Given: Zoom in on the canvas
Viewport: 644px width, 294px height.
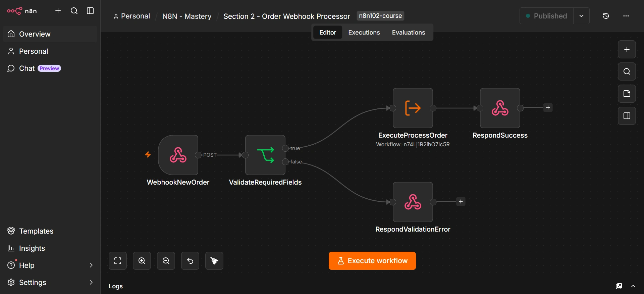Looking at the screenshot, I should [x=142, y=261].
